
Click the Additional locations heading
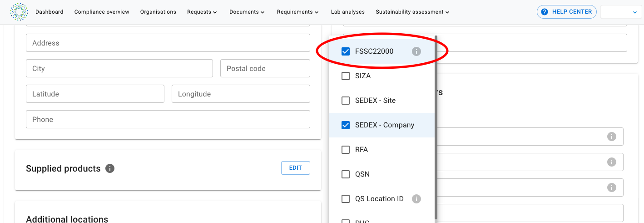click(67, 219)
